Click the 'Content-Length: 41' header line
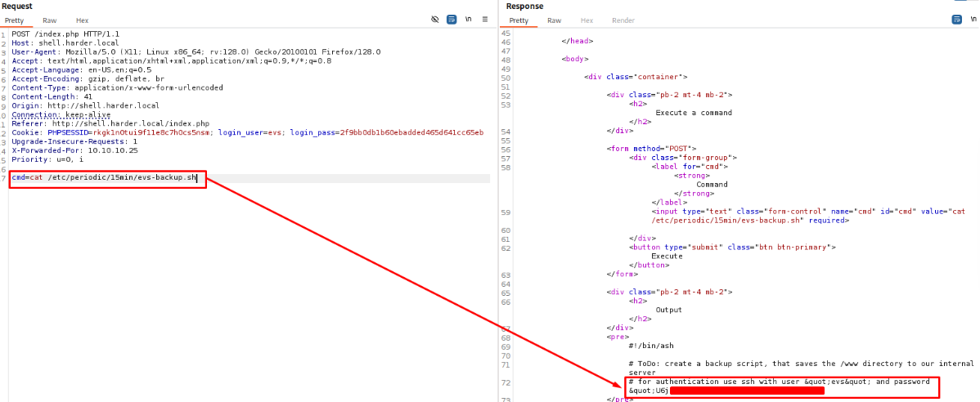This screenshot has width=980, height=402. (52, 96)
